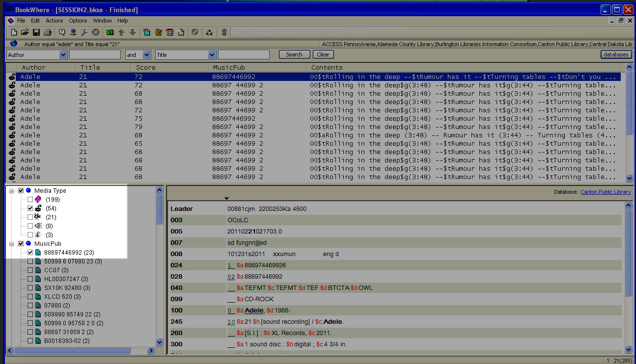The width and height of the screenshot is (636, 364).
Task: Click the Save floppy disk icon
Action: click(x=36, y=32)
